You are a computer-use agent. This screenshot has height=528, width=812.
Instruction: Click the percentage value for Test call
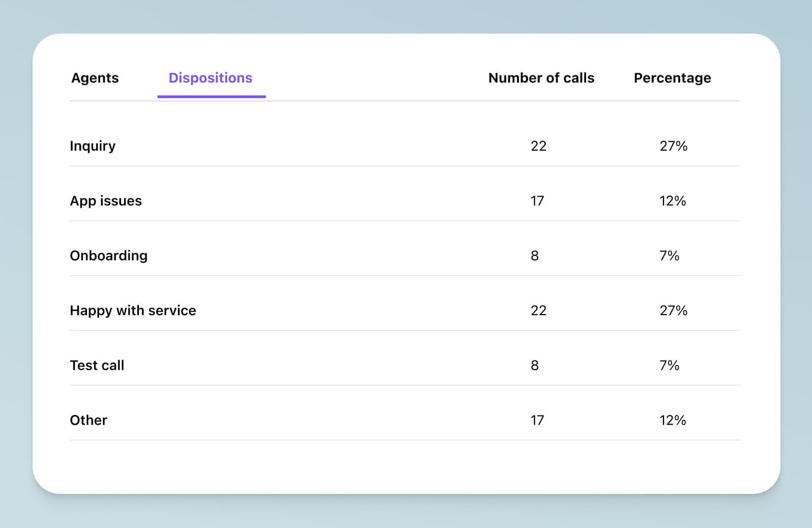pos(669,366)
